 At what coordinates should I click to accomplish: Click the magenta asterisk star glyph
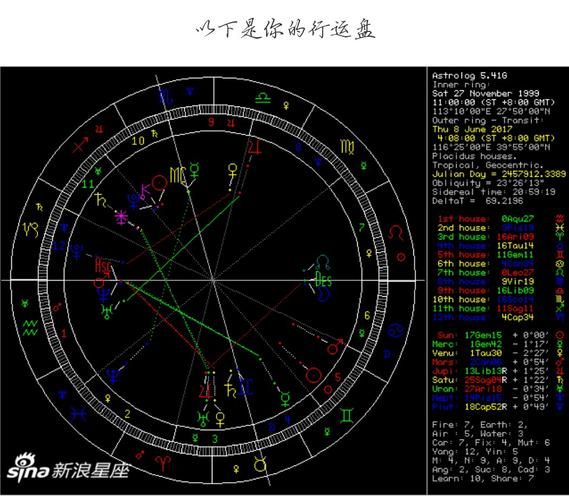121,218
